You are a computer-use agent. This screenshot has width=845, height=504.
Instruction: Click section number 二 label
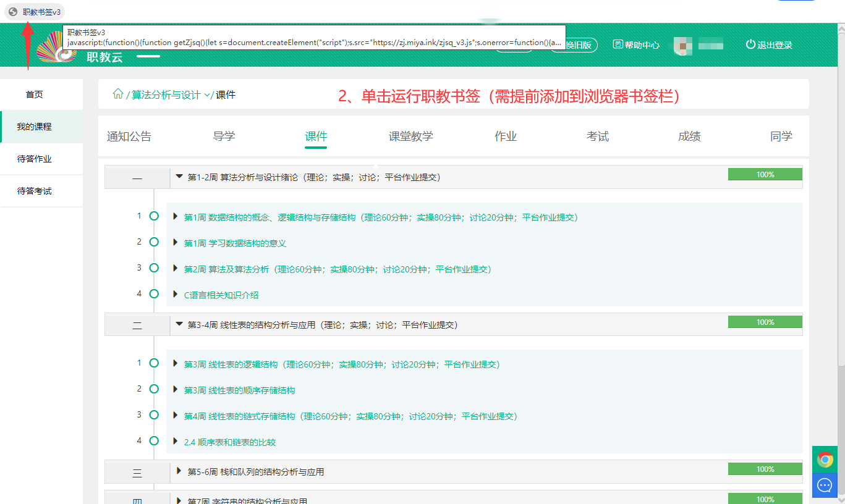[137, 325]
